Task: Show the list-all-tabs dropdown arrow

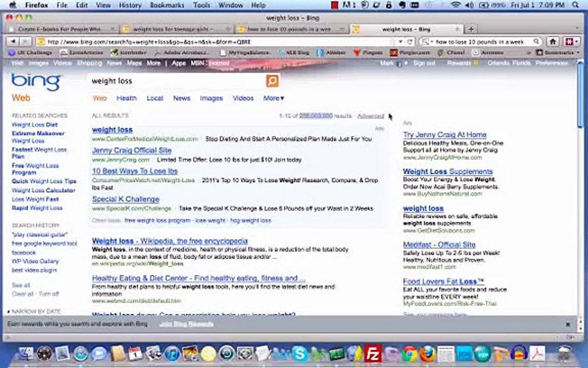Action: (x=577, y=29)
